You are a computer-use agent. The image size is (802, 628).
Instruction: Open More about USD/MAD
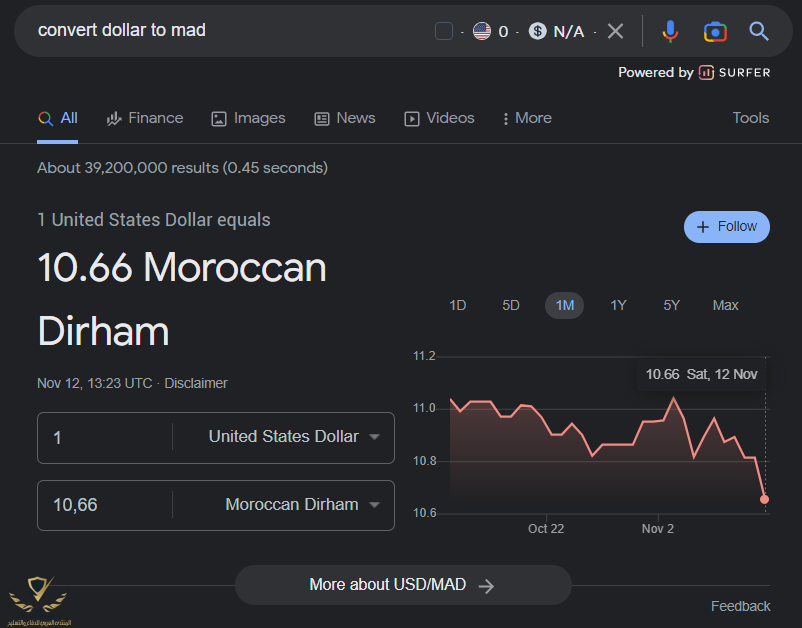pos(402,585)
